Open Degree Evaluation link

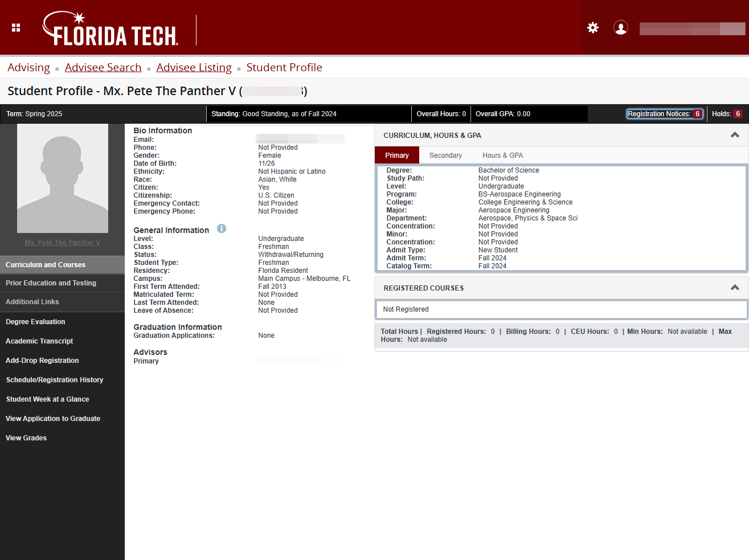click(35, 322)
